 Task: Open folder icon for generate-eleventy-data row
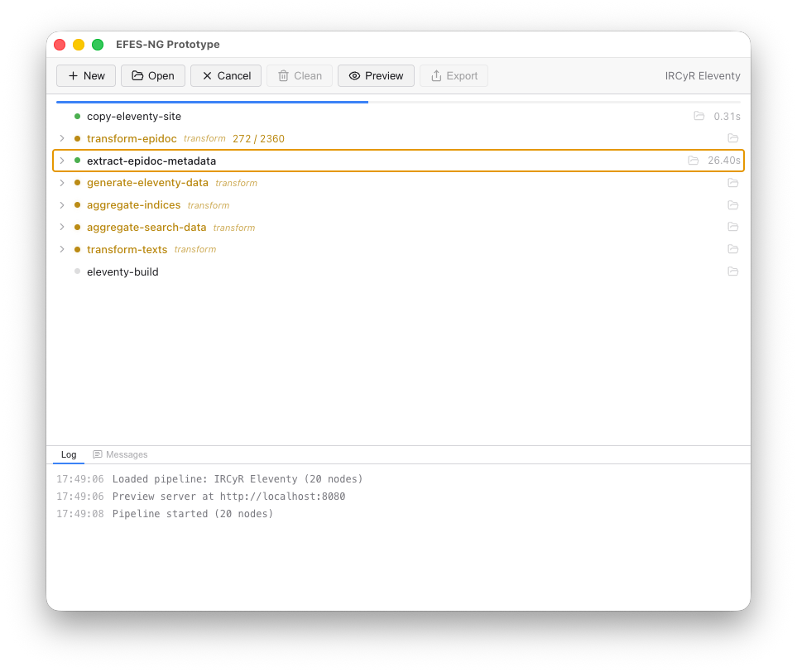pyautogui.click(x=732, y=183)
